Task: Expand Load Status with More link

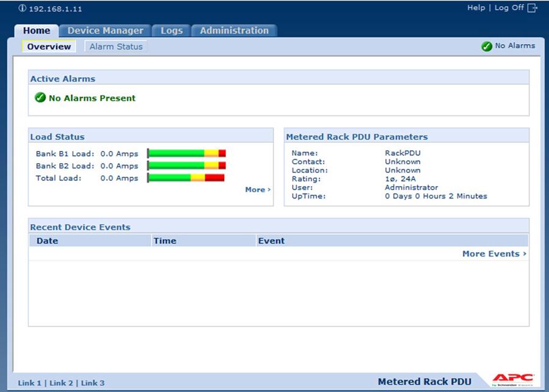Action: [258, 190]
